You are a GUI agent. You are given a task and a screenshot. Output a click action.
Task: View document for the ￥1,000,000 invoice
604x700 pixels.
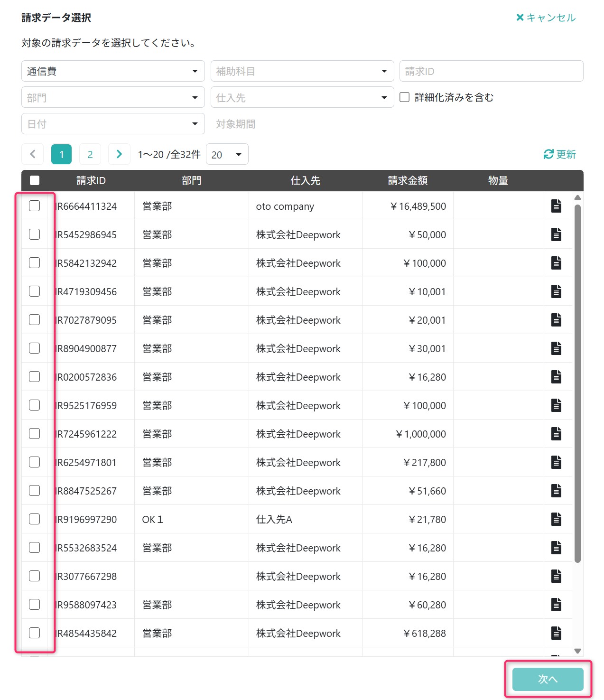(x=556, y=434)
